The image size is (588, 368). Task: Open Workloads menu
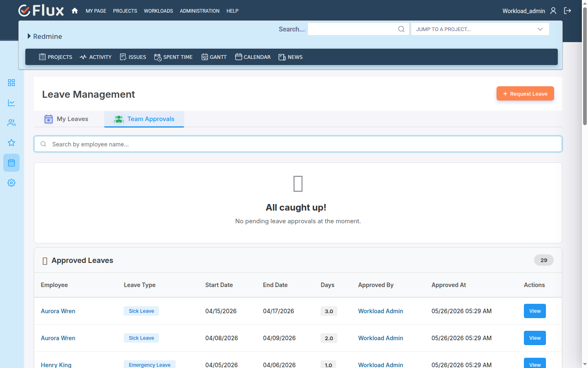(x=158, y=11)
